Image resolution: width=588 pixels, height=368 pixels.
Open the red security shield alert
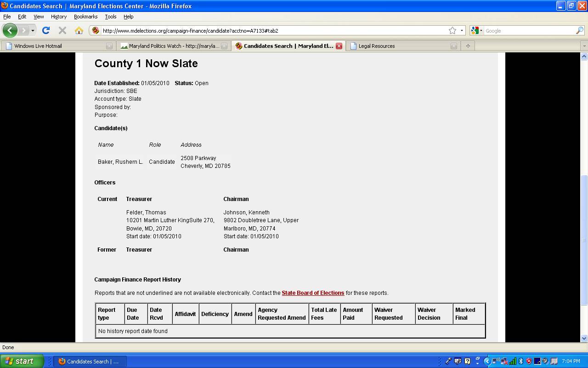click(529, 361)
